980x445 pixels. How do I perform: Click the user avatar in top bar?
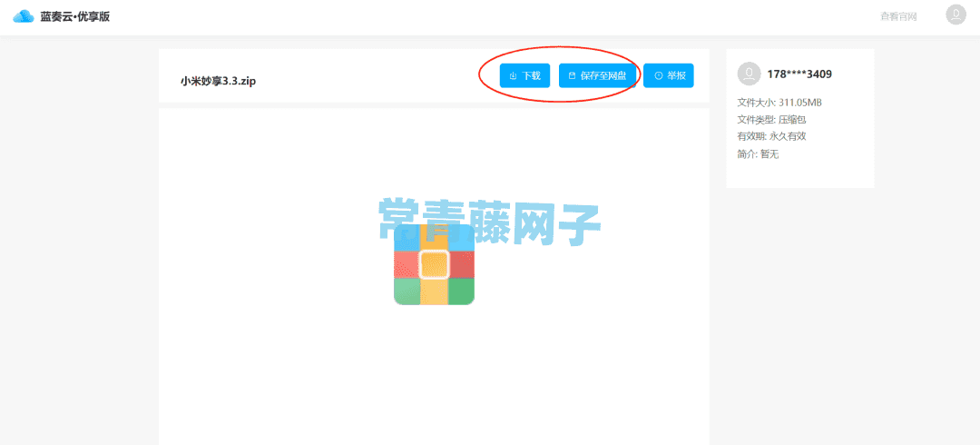(955, 15)
